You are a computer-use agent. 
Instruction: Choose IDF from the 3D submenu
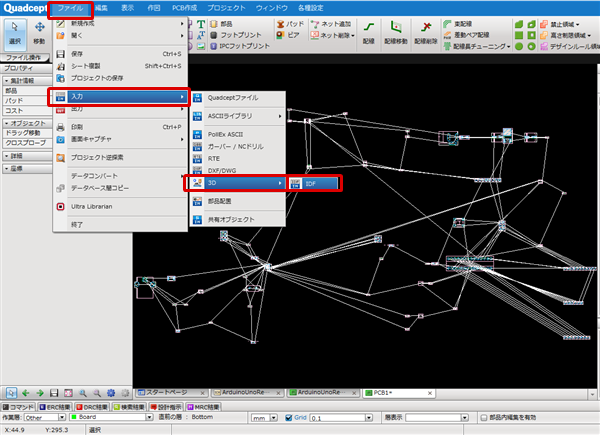(313, 184)
